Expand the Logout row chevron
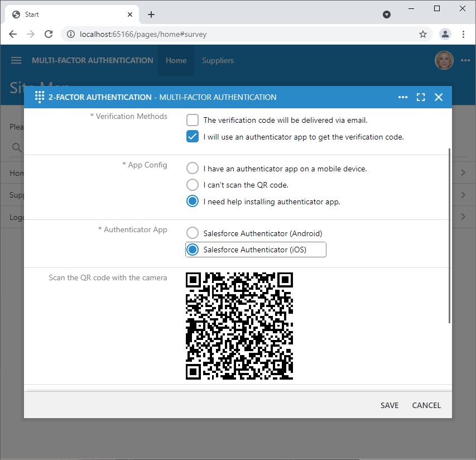The width and height of the screenshot is (476, 460). coord(463,217)
